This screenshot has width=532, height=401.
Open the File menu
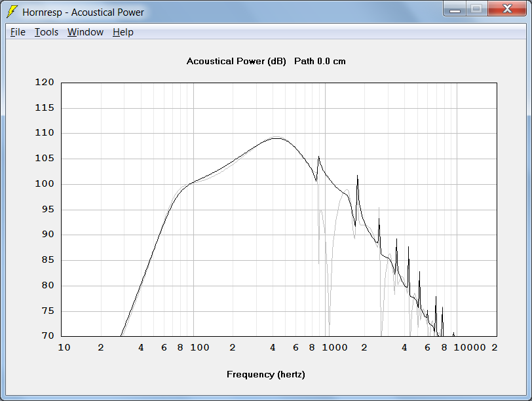tap(18, 32)
